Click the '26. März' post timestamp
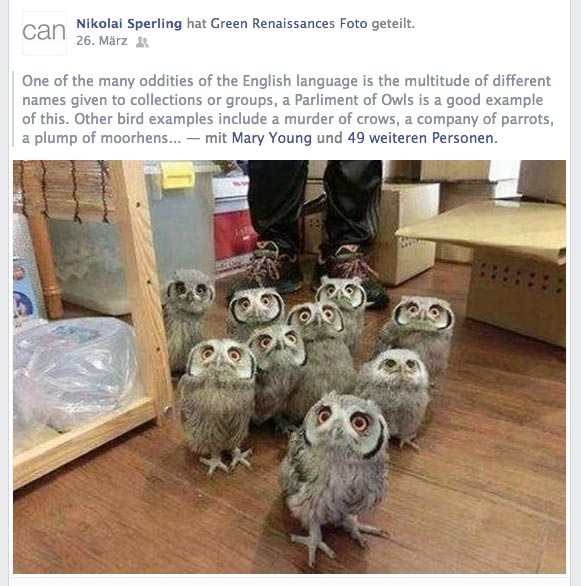581x586 pixels. click(102, 41)
